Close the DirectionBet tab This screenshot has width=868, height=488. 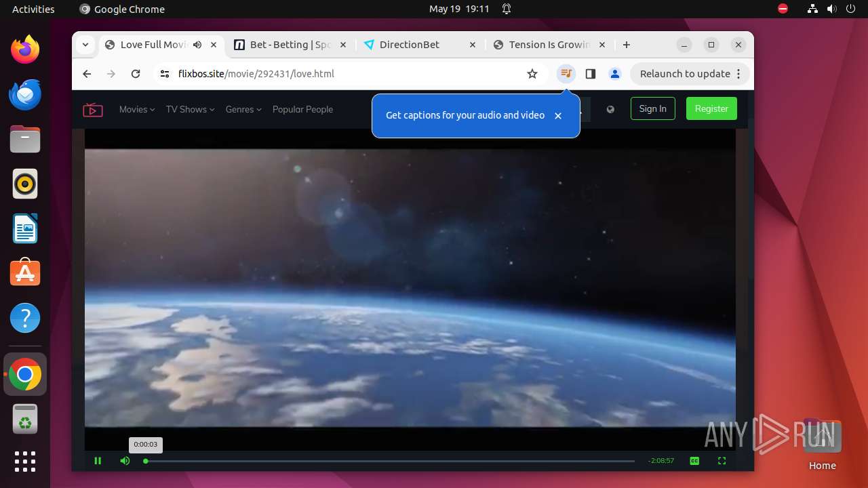click(473, 45)
